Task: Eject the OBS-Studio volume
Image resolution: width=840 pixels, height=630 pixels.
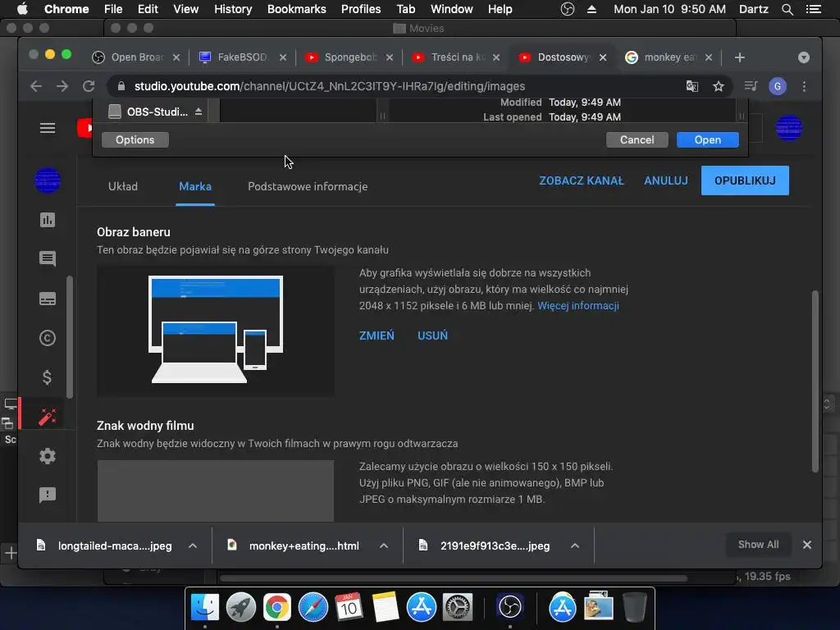Action: [x=199, y=112]
